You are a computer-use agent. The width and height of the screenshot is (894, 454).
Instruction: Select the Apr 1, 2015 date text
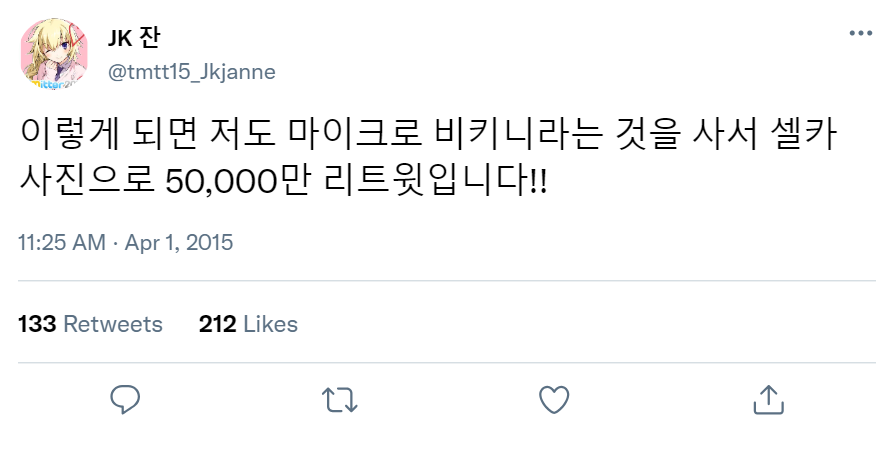(179, 242)
